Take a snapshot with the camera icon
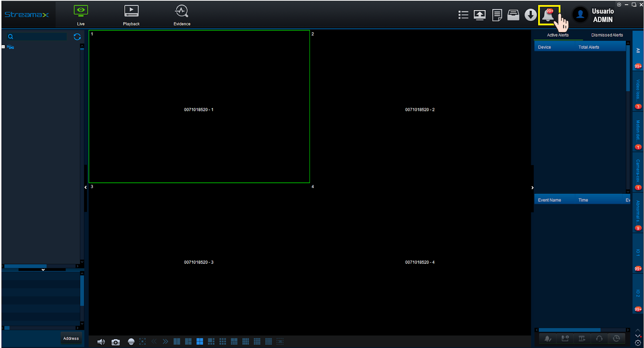The width and height of the screenshot is (644, 348). (x=116, y=342)
